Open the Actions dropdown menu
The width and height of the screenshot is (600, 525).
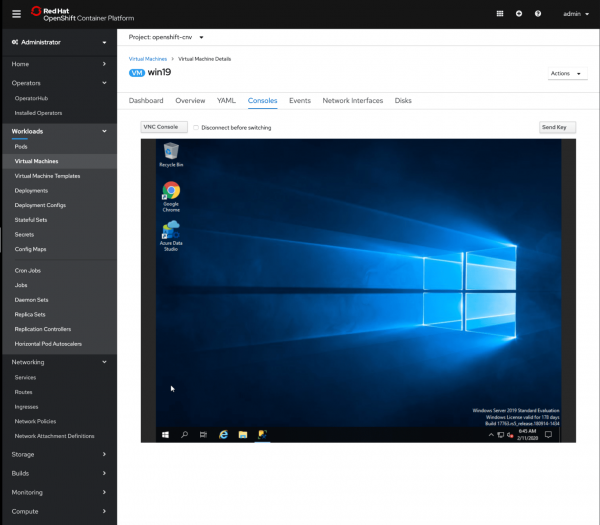(565, 73)
